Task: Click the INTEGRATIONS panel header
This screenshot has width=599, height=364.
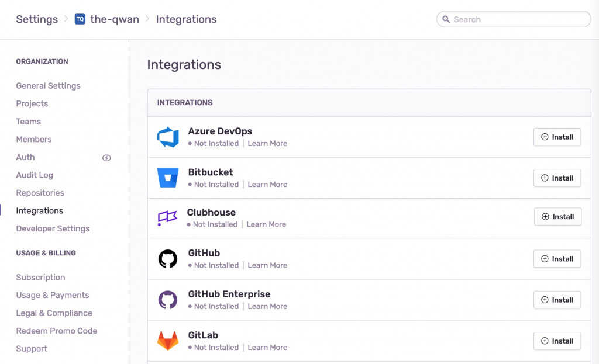Action: click(x=185, y=103)
